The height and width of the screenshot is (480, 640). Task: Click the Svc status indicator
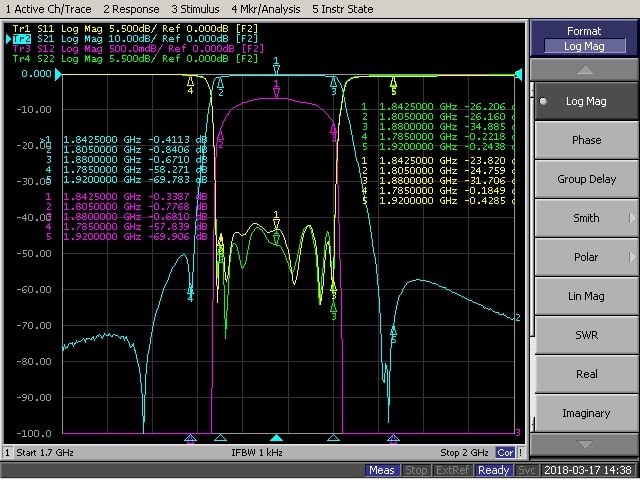(526, 470)
